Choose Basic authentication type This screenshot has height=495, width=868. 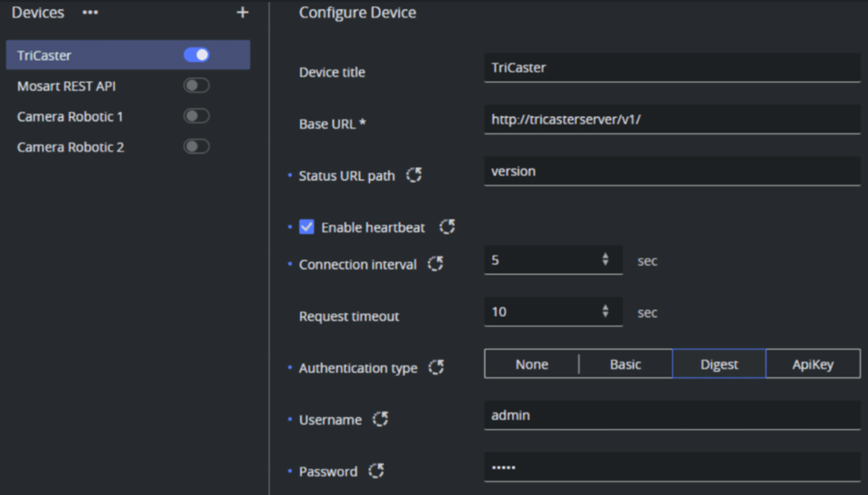(x=626, y=364)
